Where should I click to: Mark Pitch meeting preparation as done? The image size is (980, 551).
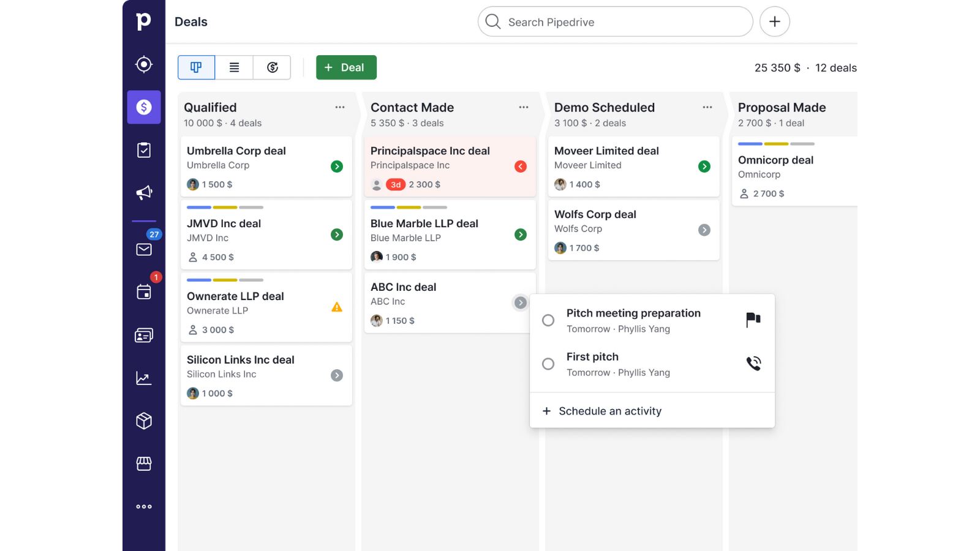point(548,320)
